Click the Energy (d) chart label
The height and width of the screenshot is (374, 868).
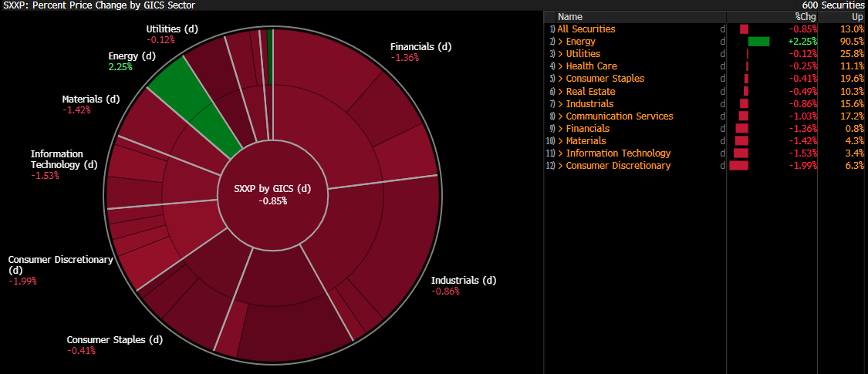coord(132,56)
